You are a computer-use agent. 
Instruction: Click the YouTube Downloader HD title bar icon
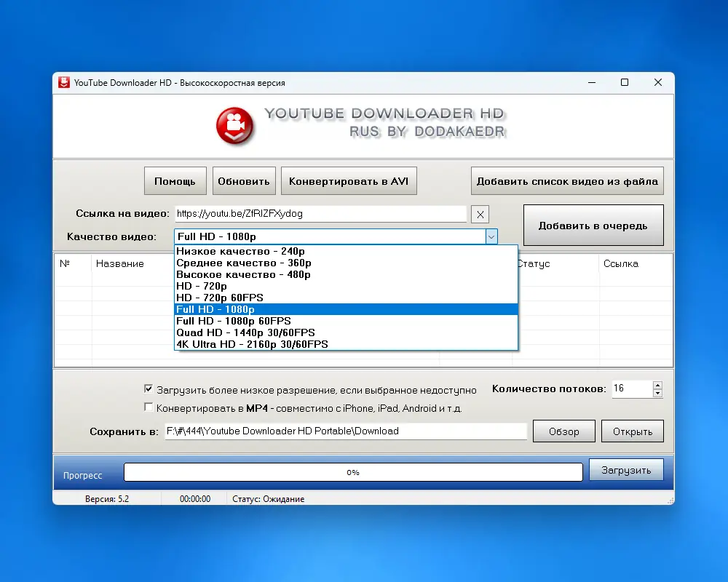[x=63, y=82]
